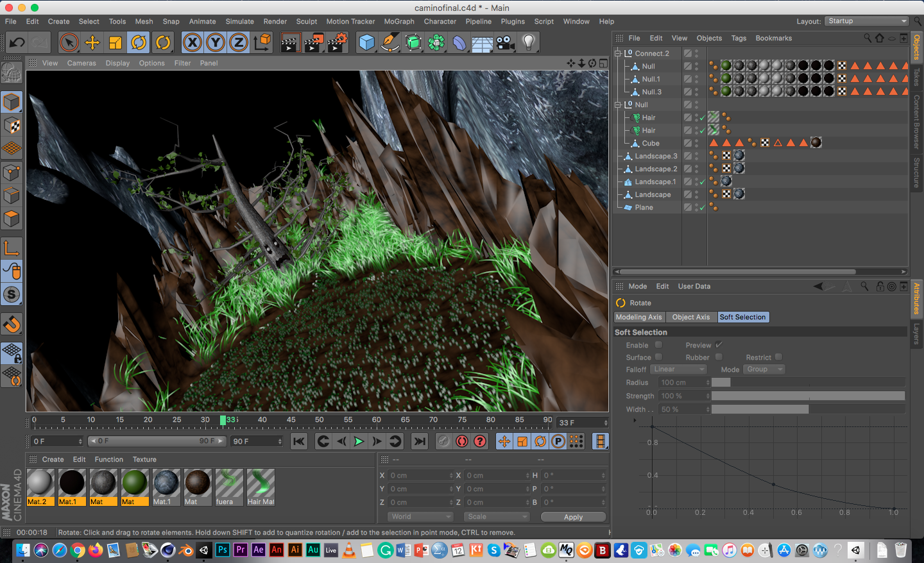This screenshot has height=563, width=924.
Task: Open the light bulb Light object icon
Action: pos(528,43)
